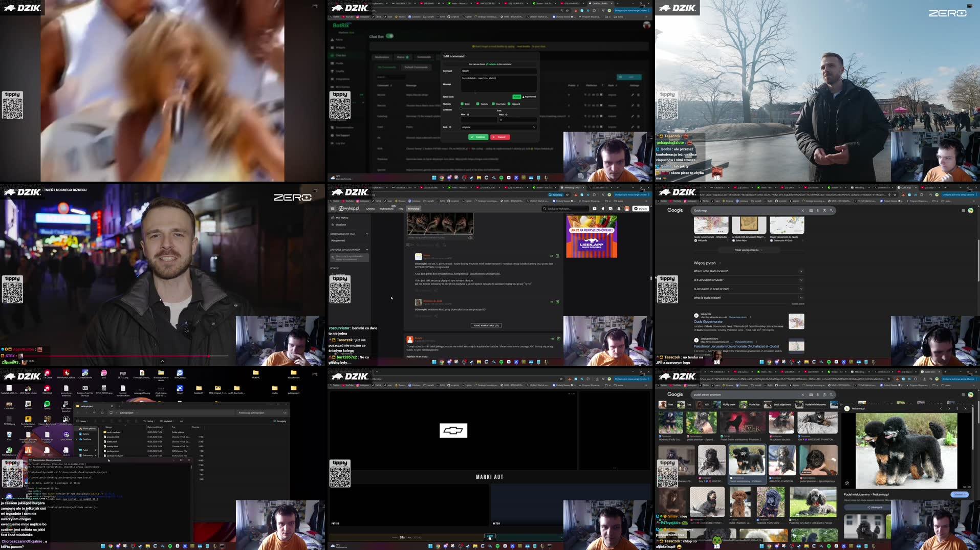Collapse the ZAPISANE WYSZUKIWANIA section

(x=367, y=250)
